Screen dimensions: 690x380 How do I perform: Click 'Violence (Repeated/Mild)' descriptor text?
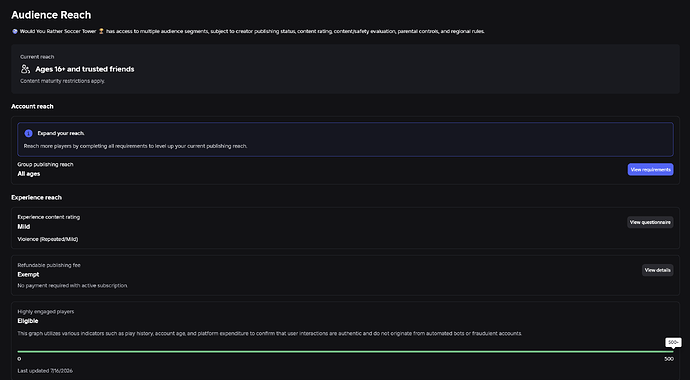(48, 239)
